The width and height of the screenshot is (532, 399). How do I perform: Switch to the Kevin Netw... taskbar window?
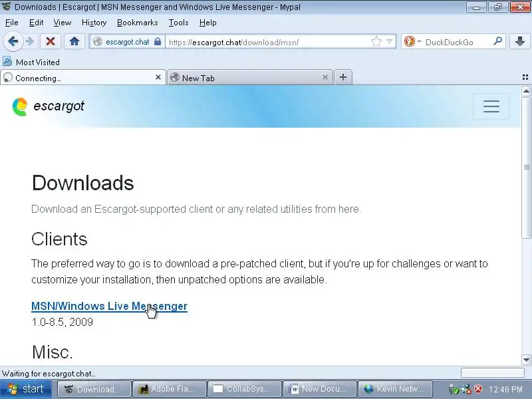click(395, 389)
